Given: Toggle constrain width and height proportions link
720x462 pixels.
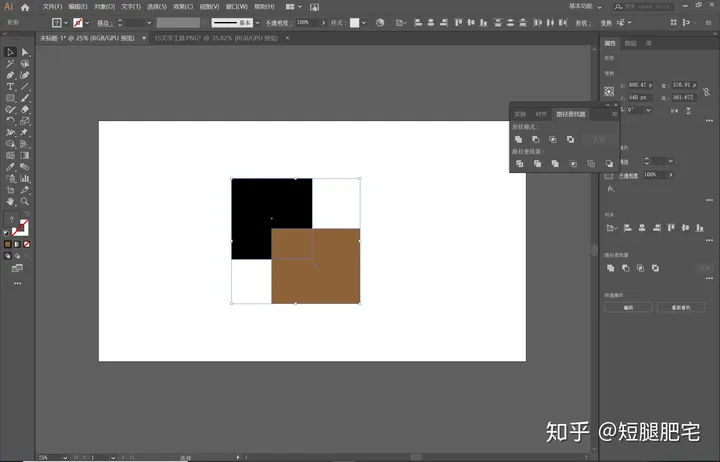Looking at the screenshot, I should [x=707, y=92].
